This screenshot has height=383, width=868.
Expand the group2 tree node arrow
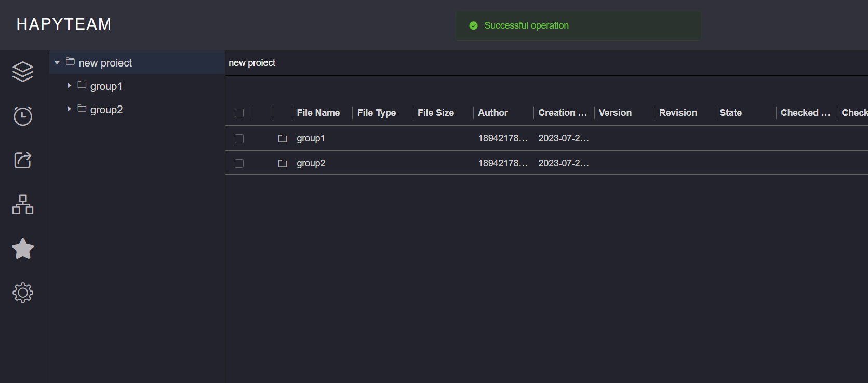(x=69, y=109)
